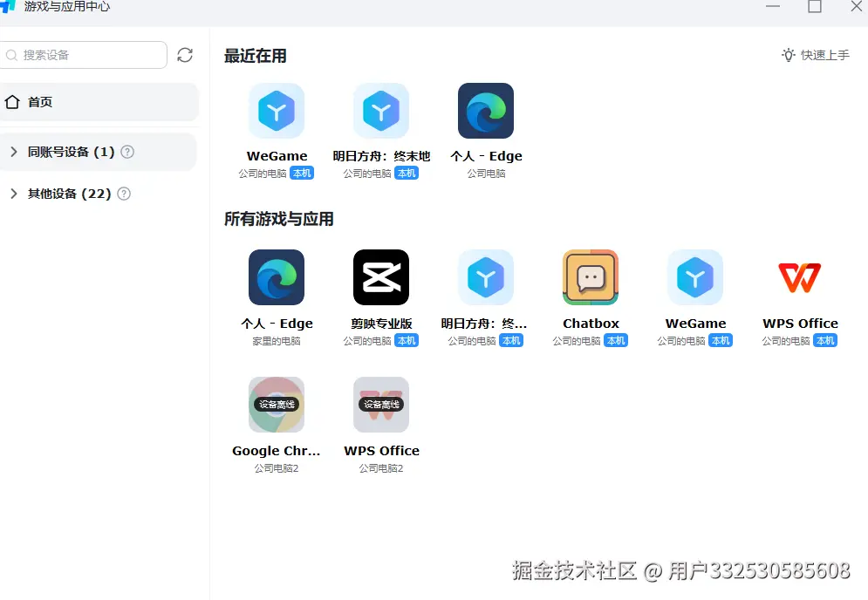Maximize the 游戏与应用中心 window

pyautogui.click(x=814, y=6)
